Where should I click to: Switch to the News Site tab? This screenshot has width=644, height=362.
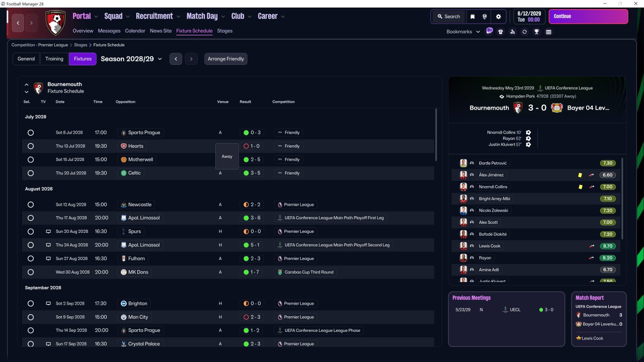pos(160,31)
